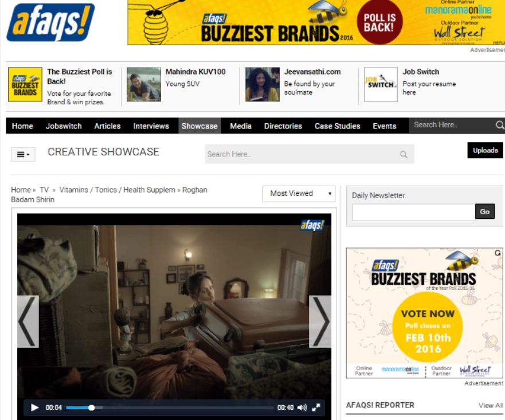The width and height of the screenshot is (505, 420).
Task: Open Job Switch promo link
Action: (x=421, y=72)
